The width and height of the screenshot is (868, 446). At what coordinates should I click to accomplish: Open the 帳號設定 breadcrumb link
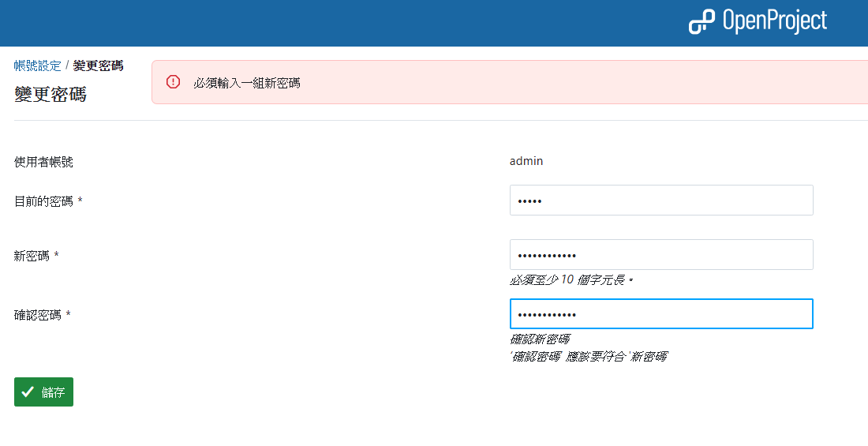pos(38,66)
